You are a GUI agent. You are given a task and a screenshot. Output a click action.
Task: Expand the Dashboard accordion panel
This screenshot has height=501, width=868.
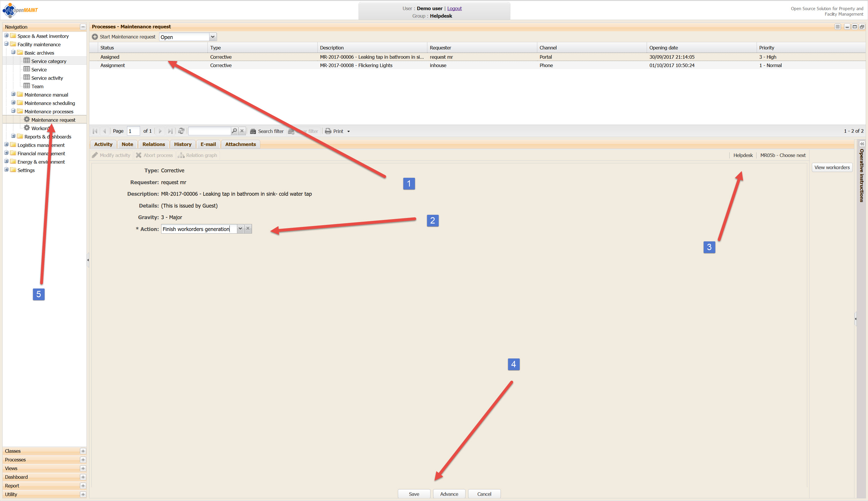[x=83, y=477]
